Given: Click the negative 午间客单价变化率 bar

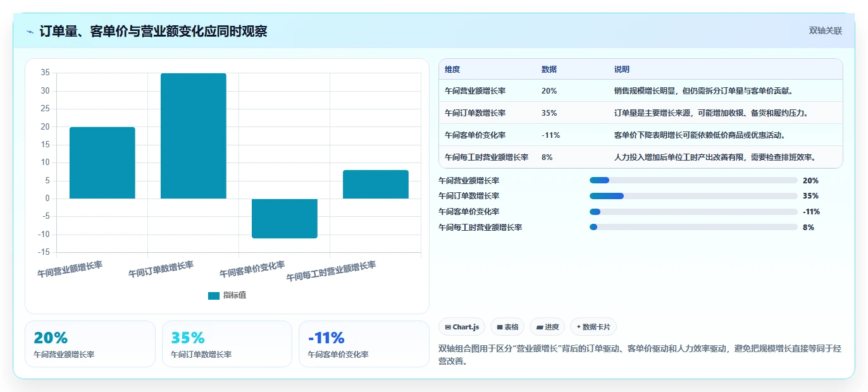Looking at the screenshot, I should click(x=285, y=218).
